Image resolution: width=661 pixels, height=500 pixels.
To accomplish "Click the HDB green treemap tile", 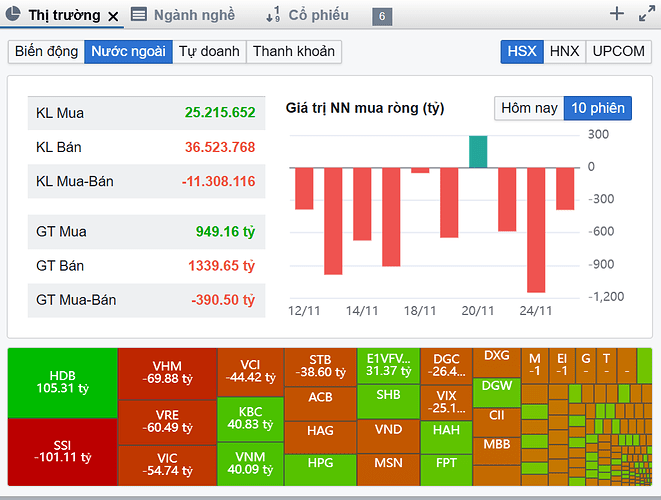I will (62, 382).
